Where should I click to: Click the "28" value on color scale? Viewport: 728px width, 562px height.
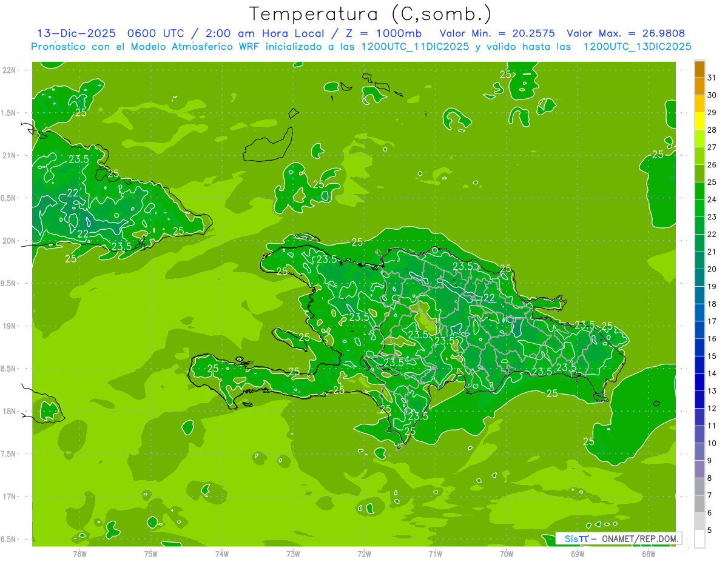pyautogui.click(x=712, y=130)
